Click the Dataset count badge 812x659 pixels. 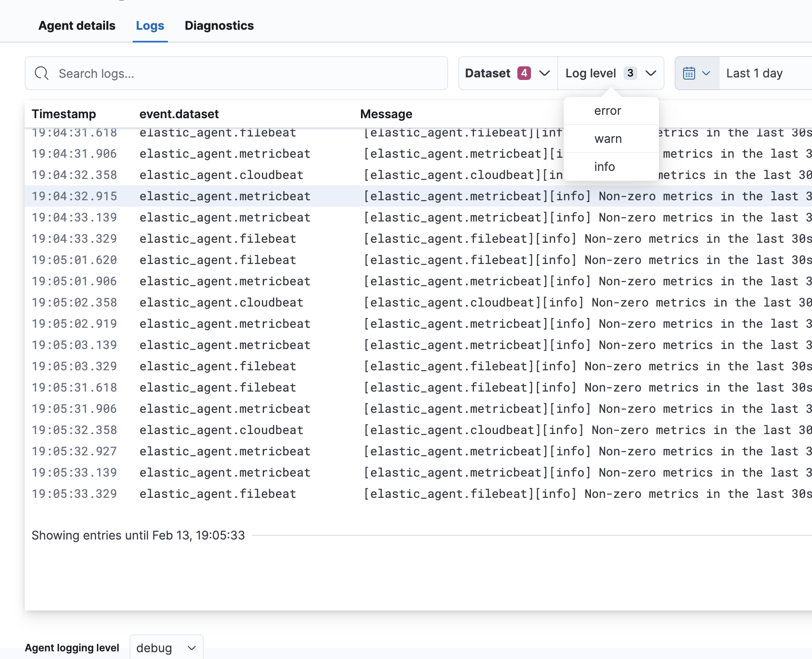tap(524, 73)
